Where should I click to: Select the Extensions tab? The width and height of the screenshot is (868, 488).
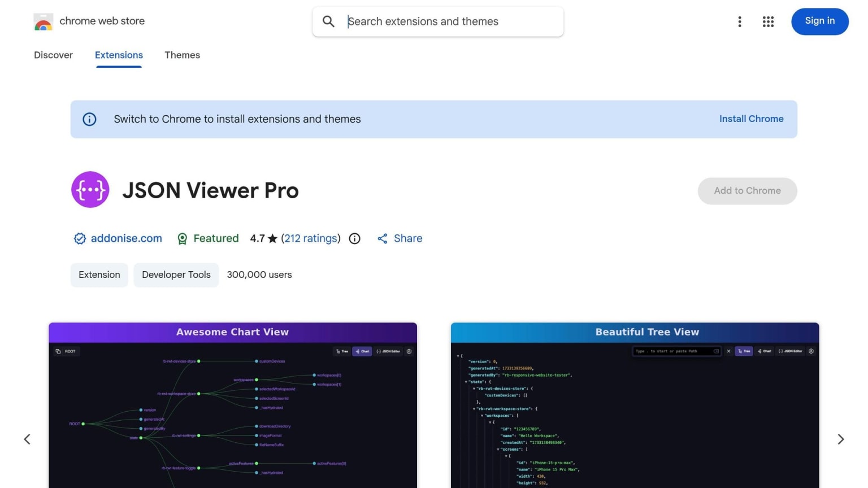(x=119, y=55)
